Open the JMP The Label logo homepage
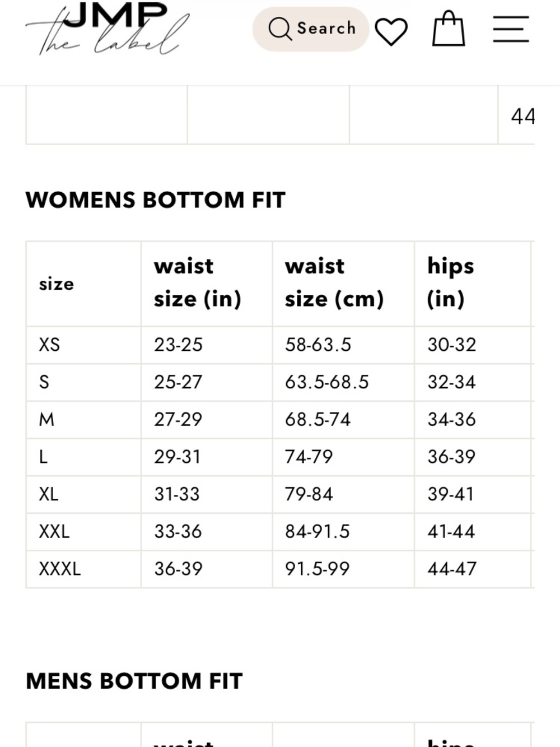Viewport: 560px width, 747px height. pos(108,28)
